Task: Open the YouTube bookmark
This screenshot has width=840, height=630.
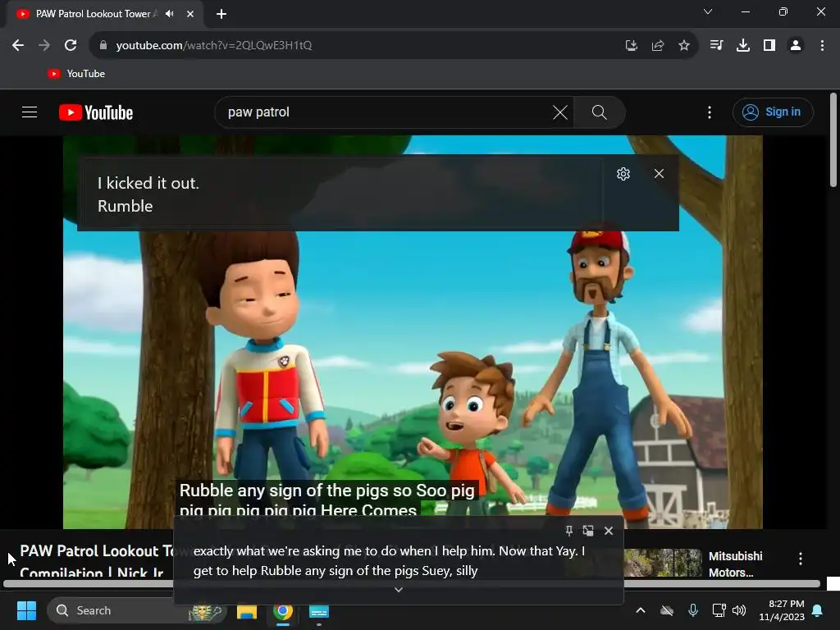Action: click(76, 74)
